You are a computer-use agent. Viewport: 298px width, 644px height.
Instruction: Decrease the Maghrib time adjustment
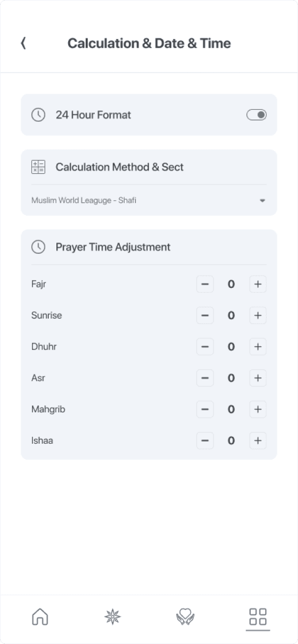(205, 409)
